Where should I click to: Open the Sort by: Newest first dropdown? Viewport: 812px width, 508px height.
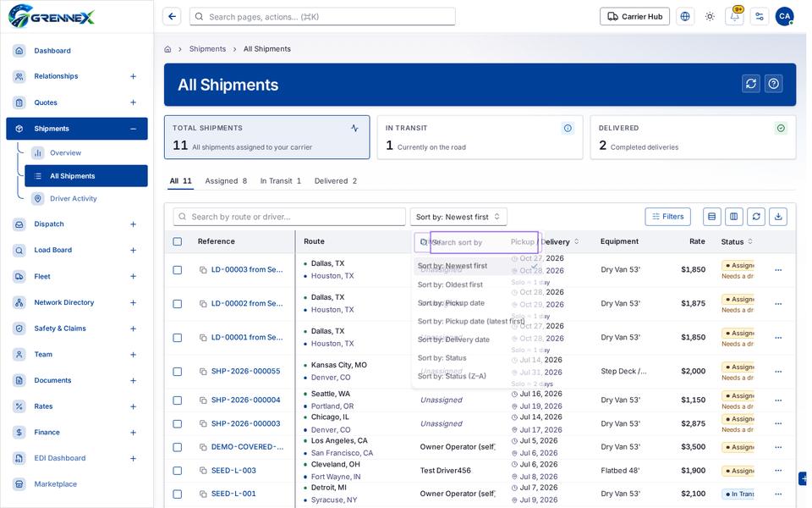458,217
